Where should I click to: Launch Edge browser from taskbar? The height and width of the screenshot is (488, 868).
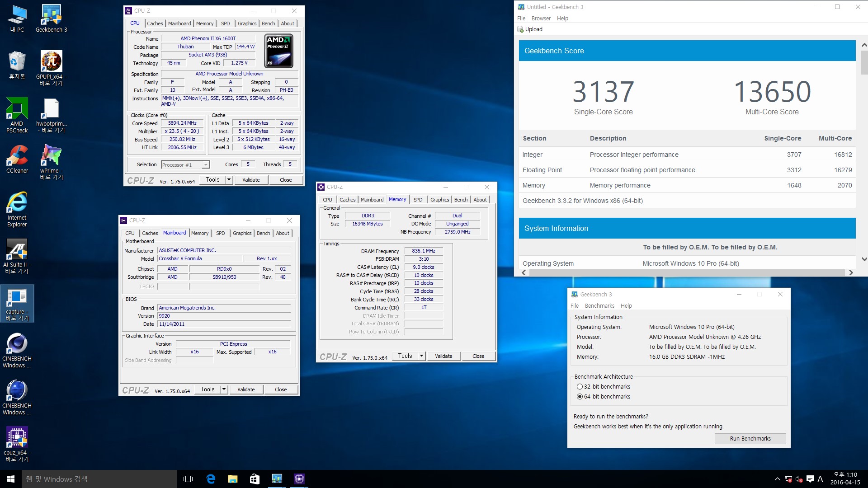(211, 479)
